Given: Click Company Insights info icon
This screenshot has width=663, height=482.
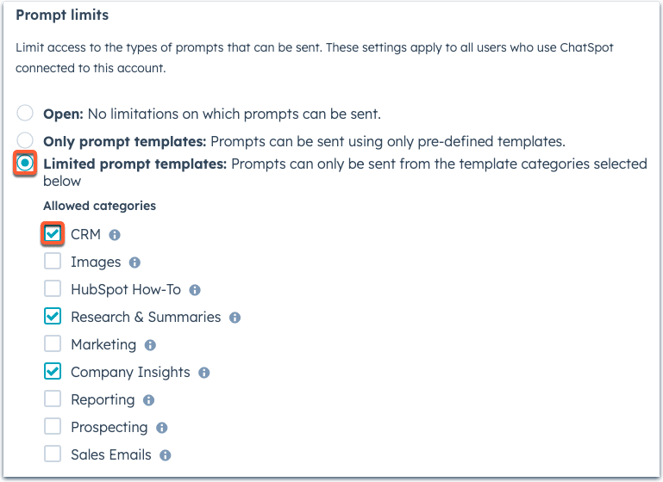Looking at the screenshot, I should pyautogui.click(x=204, y=373).
